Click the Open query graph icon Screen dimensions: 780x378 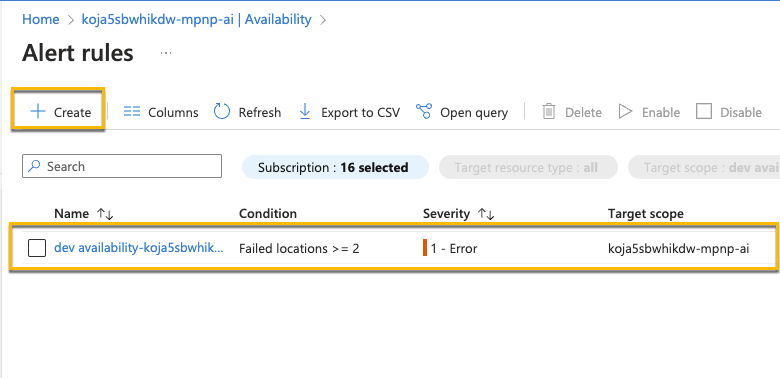point(424,111)
